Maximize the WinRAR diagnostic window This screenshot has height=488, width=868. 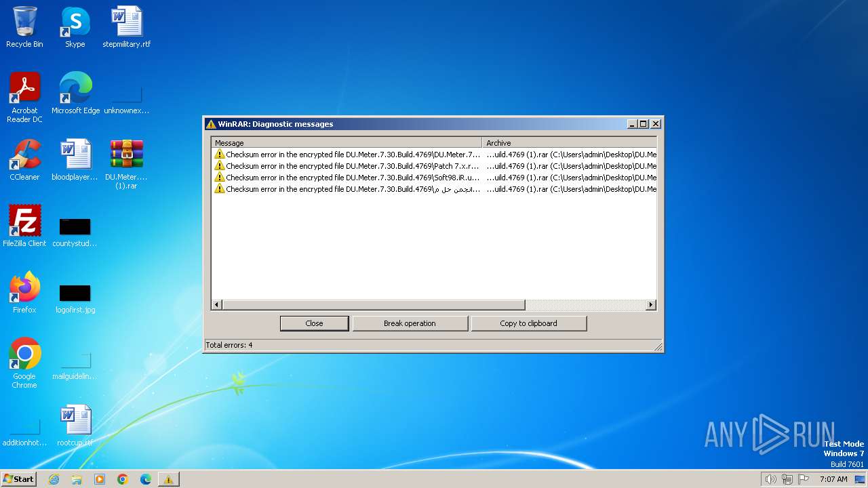pos(644,124)
